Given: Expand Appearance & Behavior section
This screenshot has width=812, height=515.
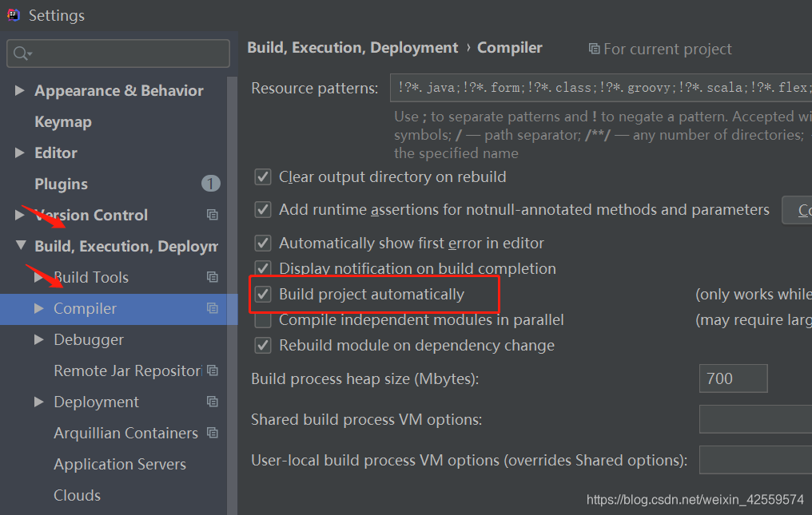Looking at the screenshot, I should click(20, 91).
